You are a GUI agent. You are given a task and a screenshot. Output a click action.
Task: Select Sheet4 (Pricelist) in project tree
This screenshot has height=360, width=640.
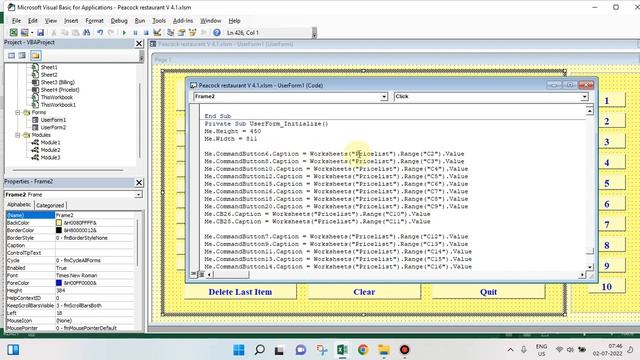pos(60,90)
